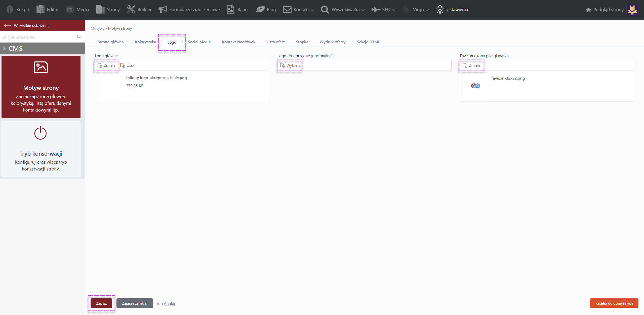
Task: Click the search magnifier in settings box
Action: click(79, 37)
